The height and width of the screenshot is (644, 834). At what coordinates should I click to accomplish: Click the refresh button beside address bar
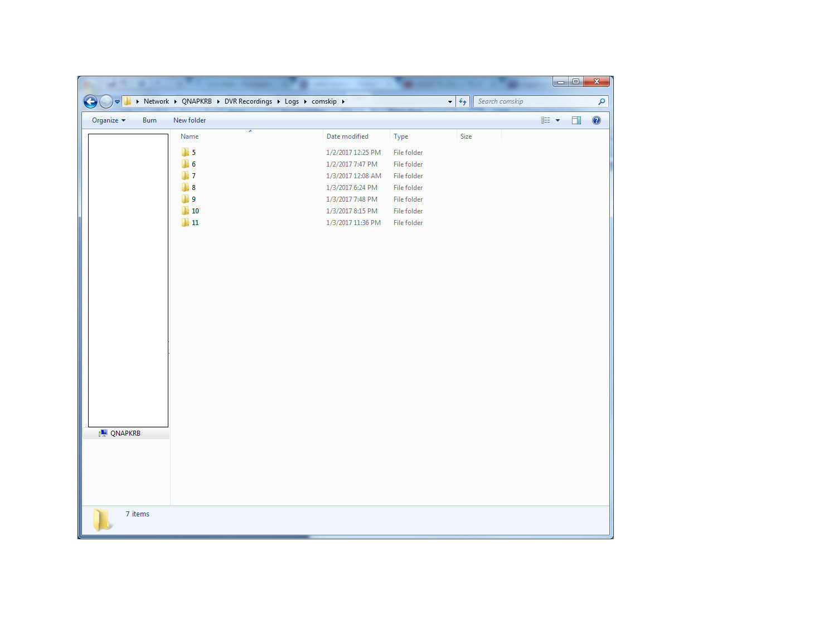[463, 101]
